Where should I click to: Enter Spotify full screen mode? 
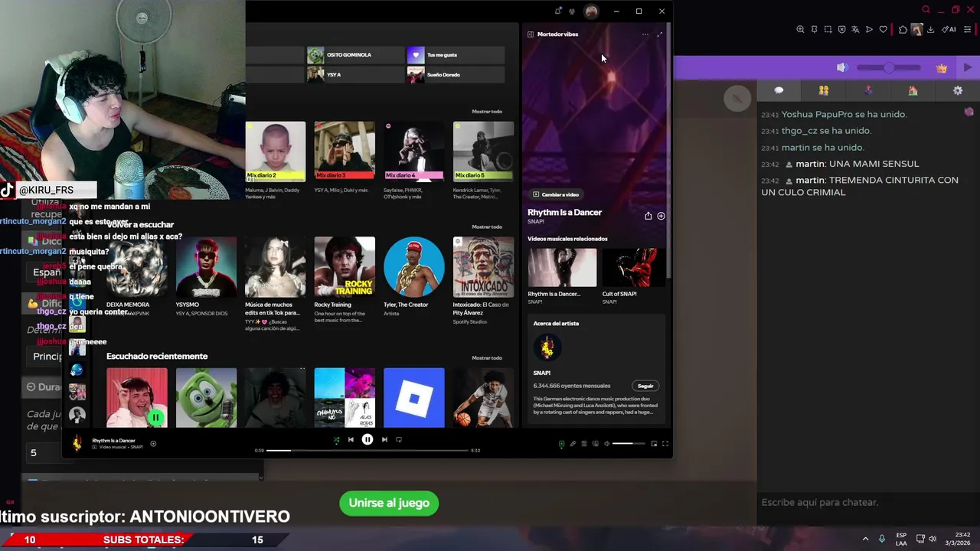665,444
